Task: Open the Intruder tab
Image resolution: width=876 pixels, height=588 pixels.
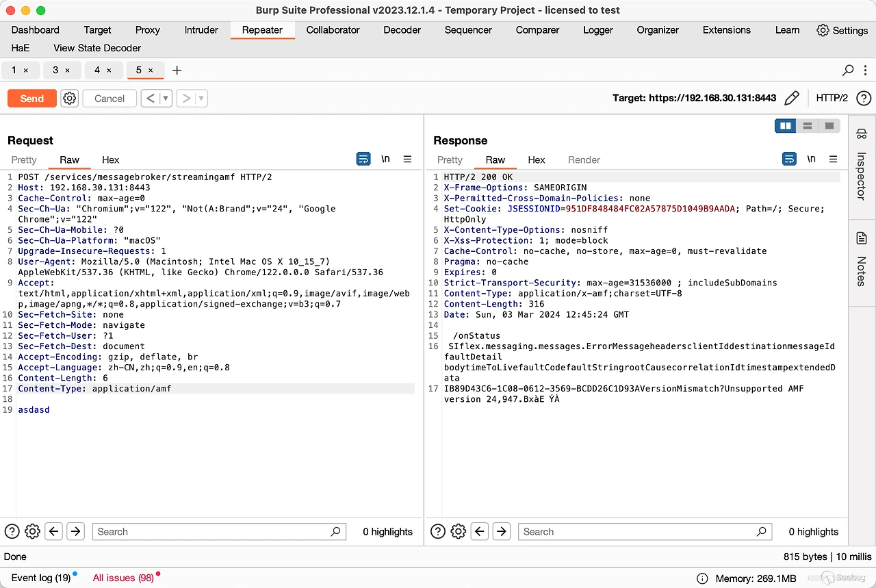Action: [201, 30]
